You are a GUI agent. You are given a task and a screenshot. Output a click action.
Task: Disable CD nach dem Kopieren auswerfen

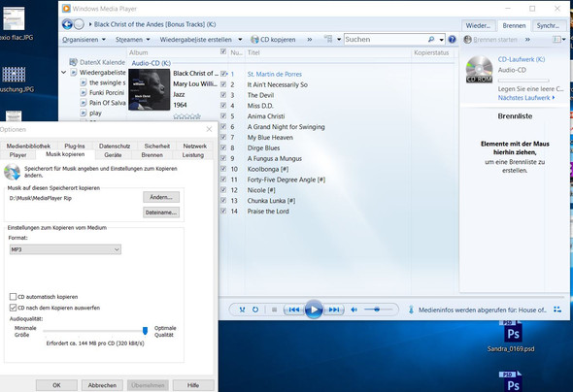(x=14, y=308)
